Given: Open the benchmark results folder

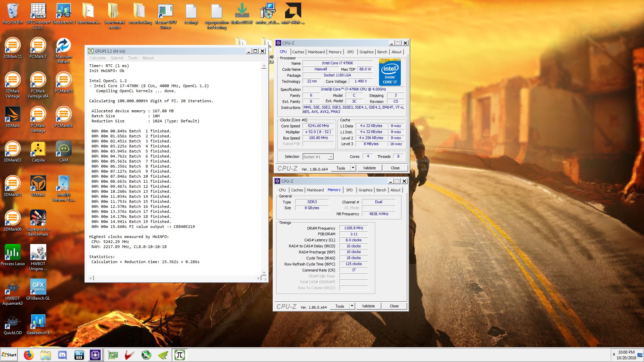Looking at the screenshot, I should pos(114,15).
